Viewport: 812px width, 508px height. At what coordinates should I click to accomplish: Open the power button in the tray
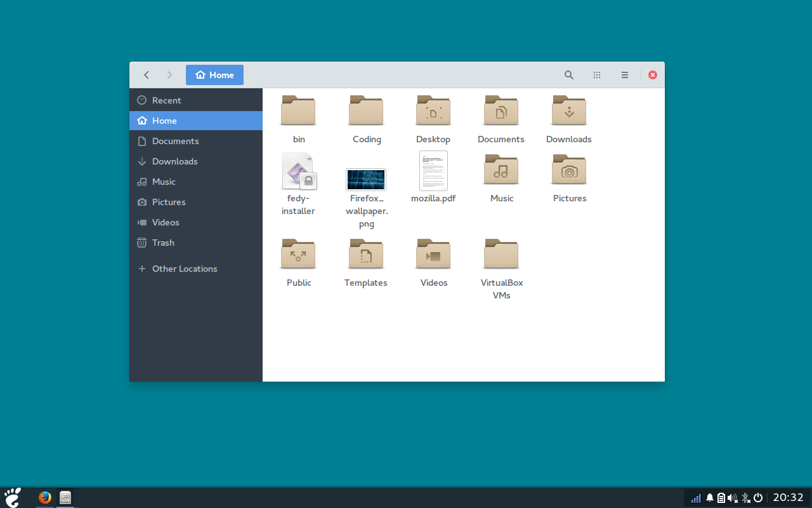click(x=758, y=498)
